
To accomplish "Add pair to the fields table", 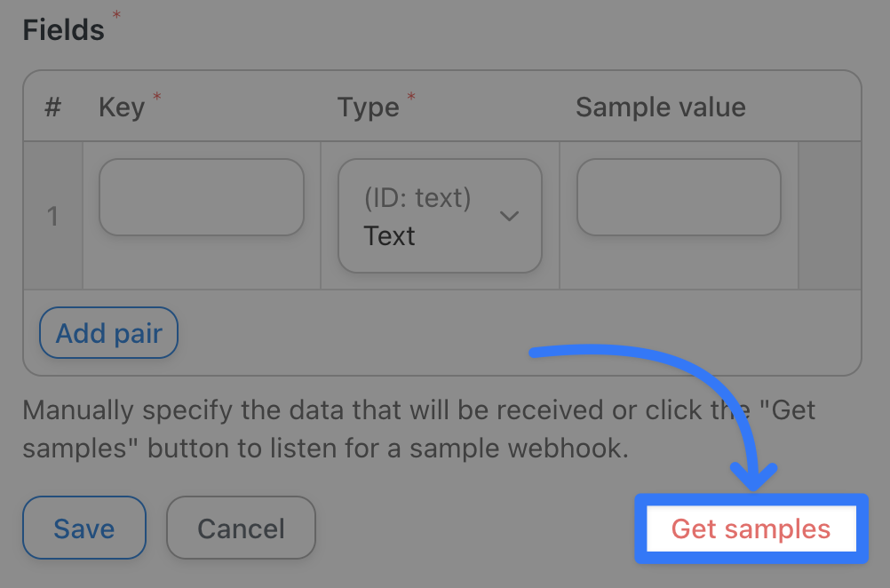I will tap(108, 333).
